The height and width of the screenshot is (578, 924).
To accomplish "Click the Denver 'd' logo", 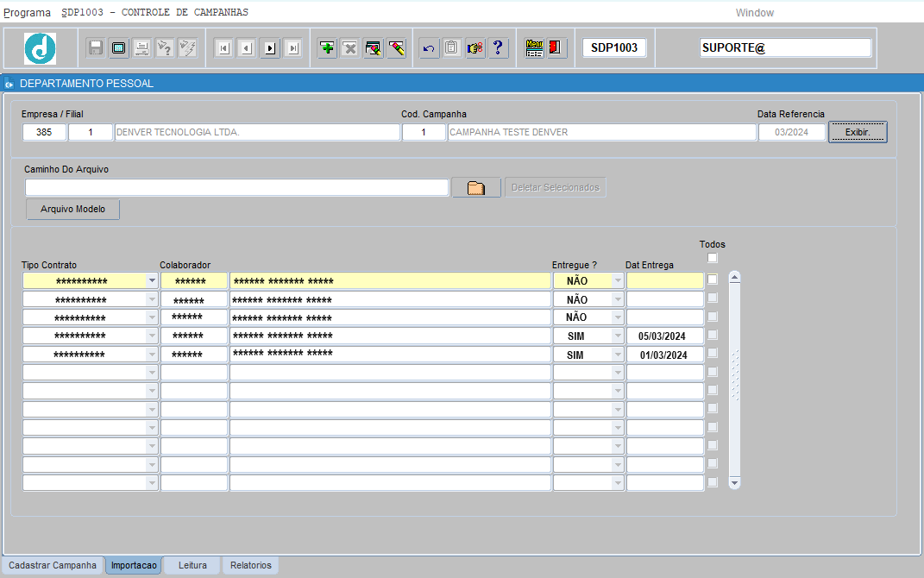I will [x=40, y=48].
